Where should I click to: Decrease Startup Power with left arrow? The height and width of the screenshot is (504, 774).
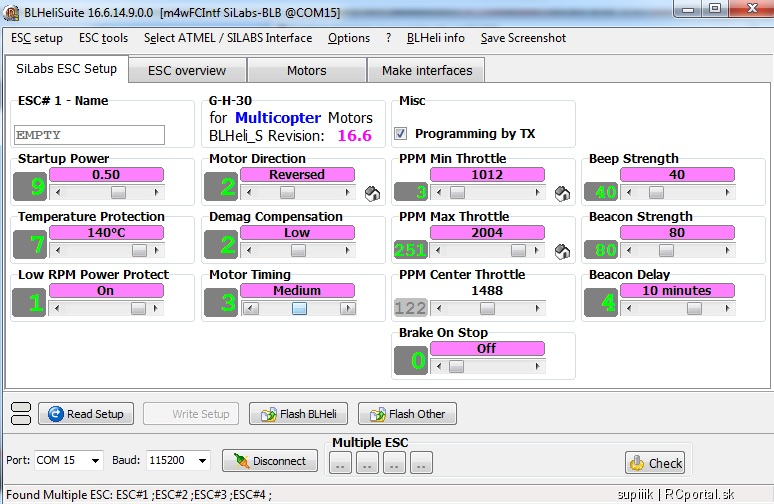coord(58,193)
